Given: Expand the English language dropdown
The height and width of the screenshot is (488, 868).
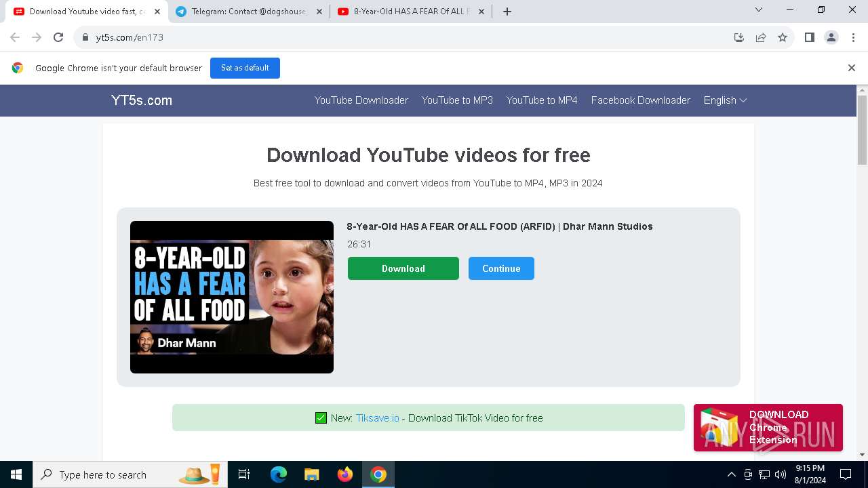Looking at the screenshot, I should tap(725, 100).
